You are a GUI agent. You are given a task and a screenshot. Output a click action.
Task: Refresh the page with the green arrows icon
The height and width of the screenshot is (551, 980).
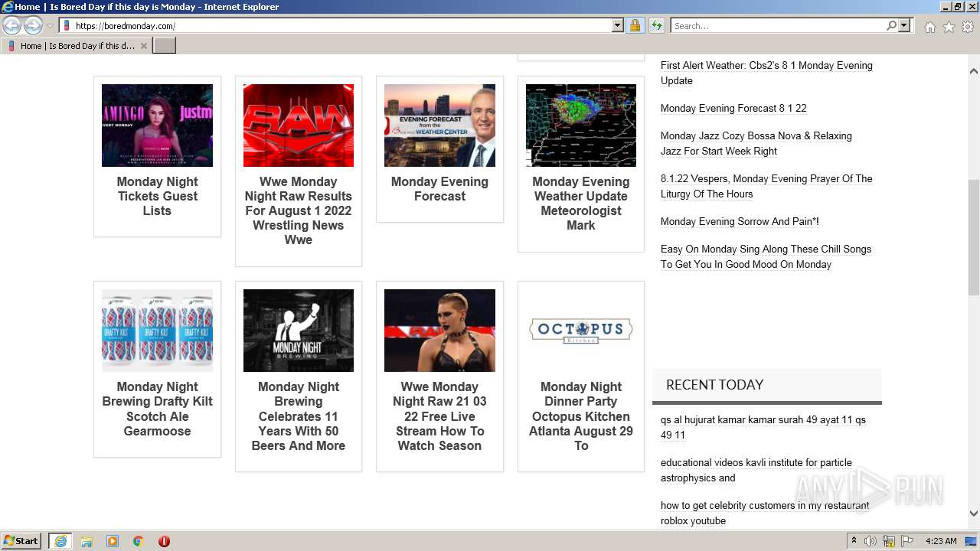pyautogui.click(x=656, y=26)
